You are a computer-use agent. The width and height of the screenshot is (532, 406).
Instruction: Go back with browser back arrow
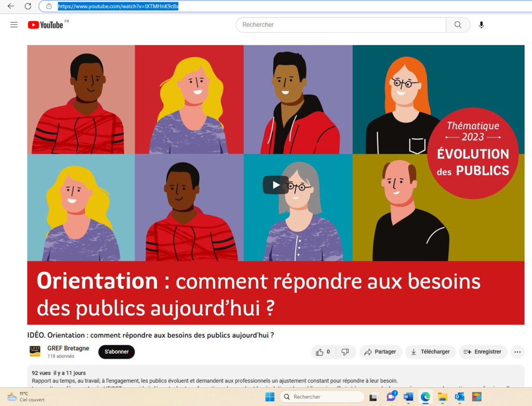pos(10,6)
